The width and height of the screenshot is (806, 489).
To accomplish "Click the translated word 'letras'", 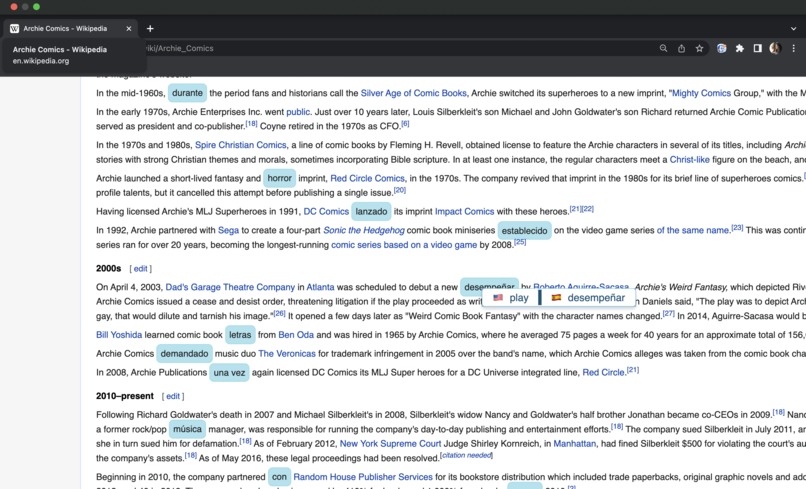I will 240,335.
